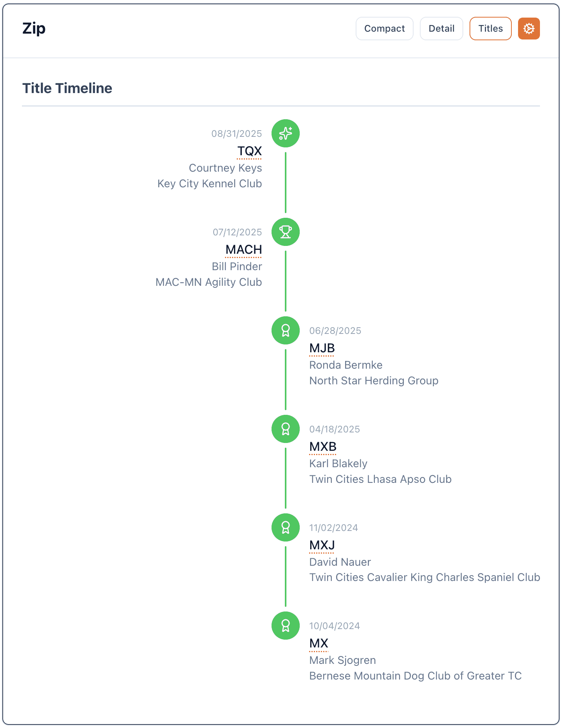Click the ribbon icon beside MJB
The height and width of the screenshot is (728, 565).
point(286,330)
